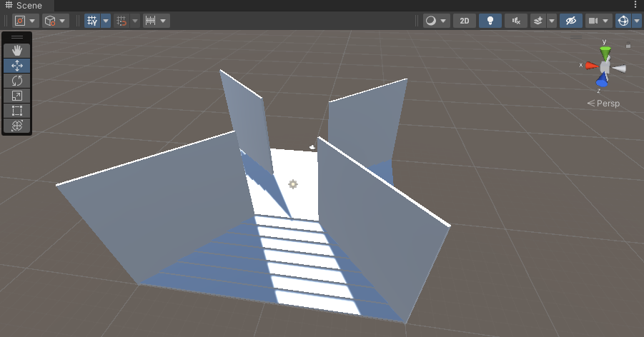The width and height of the screenshot is (644, 337).
Task: Toggle grid visibility on Y axis
Action: (92, 21)
